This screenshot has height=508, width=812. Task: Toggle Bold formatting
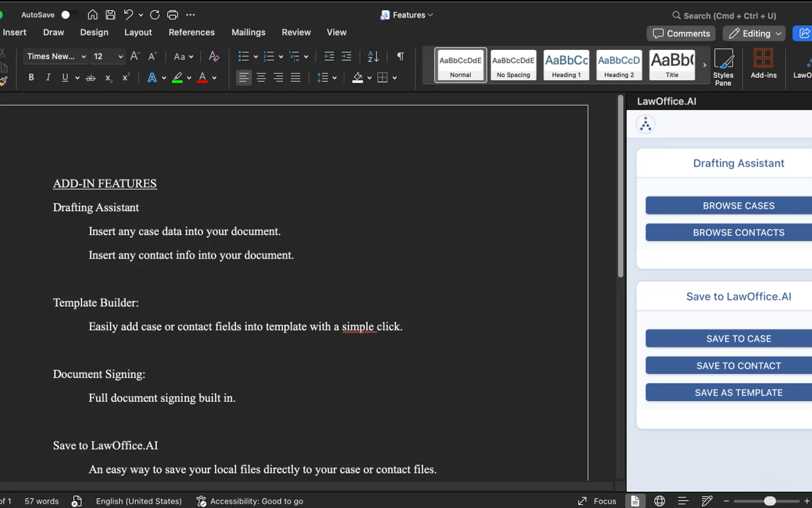31,77
